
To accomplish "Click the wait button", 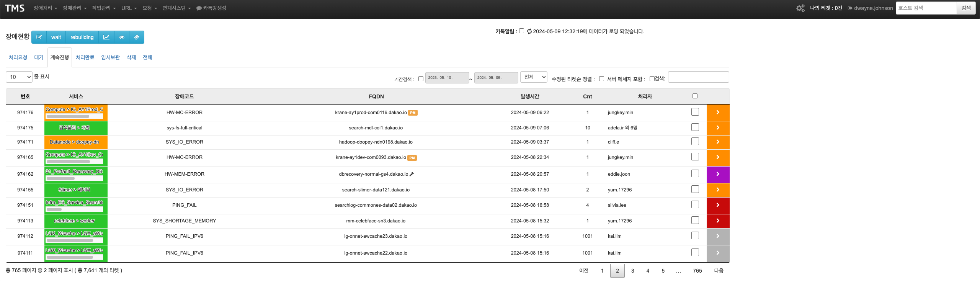I will 56,37.
